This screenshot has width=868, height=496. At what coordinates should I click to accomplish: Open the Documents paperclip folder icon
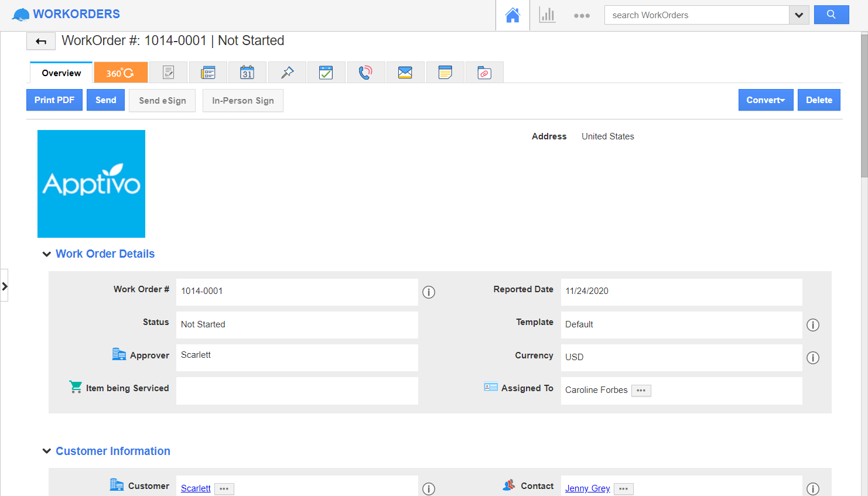pos(484,71)
